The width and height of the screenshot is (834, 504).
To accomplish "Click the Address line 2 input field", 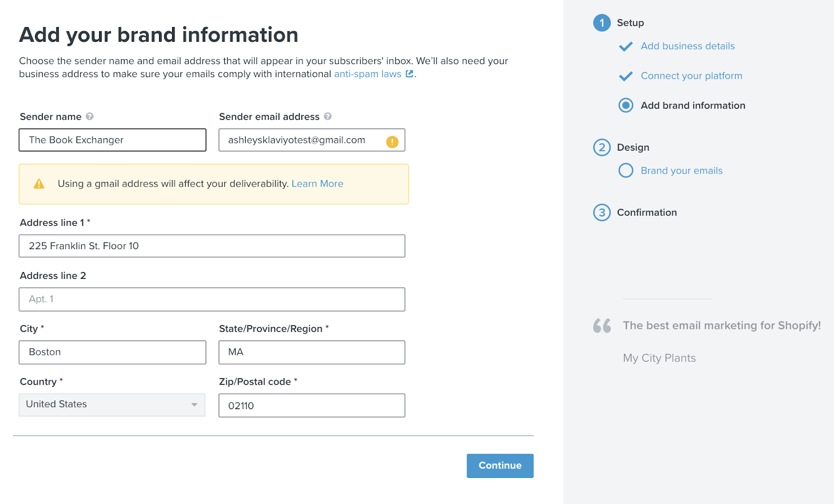I will pyautogui.click(x=212, y=299).
